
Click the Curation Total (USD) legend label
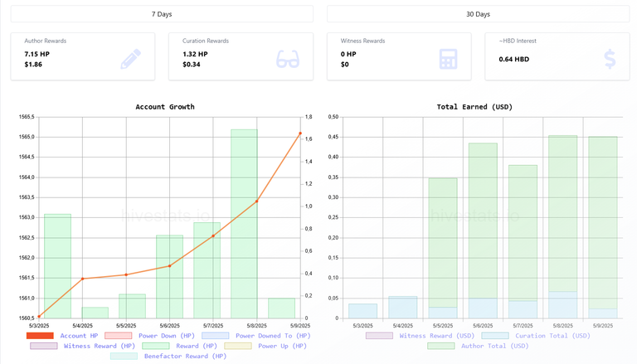(552, 336)
